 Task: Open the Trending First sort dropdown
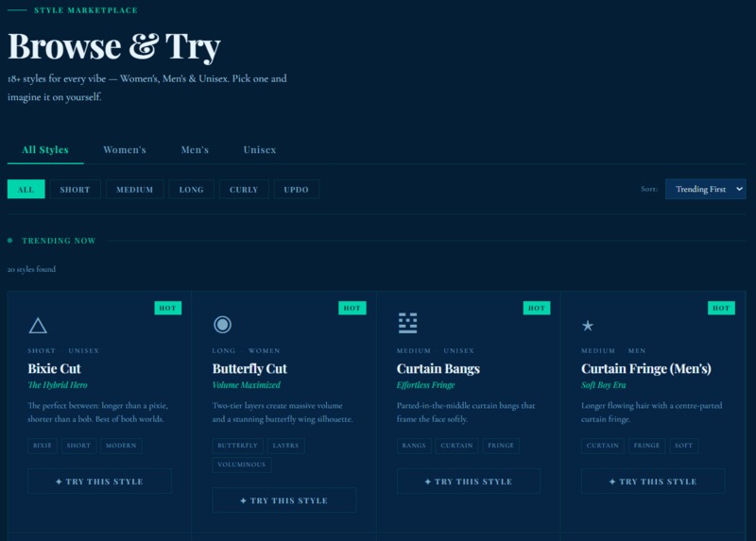click(705, 189)
